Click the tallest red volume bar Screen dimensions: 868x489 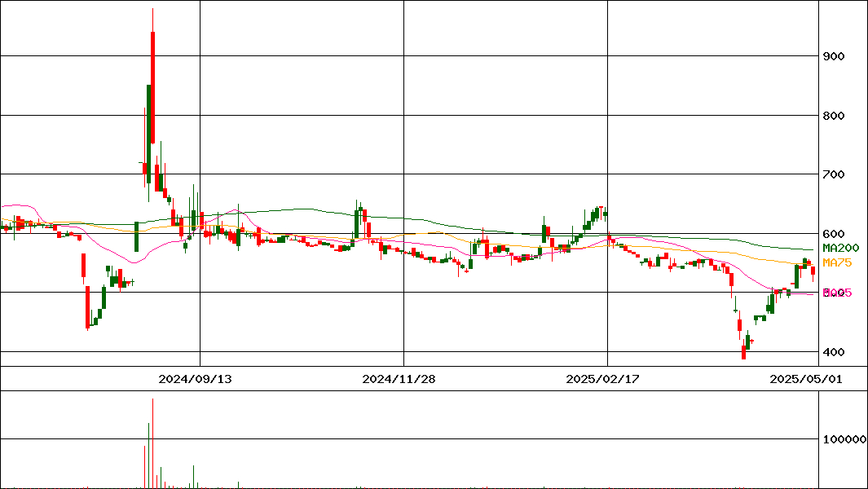coord(152,443)
